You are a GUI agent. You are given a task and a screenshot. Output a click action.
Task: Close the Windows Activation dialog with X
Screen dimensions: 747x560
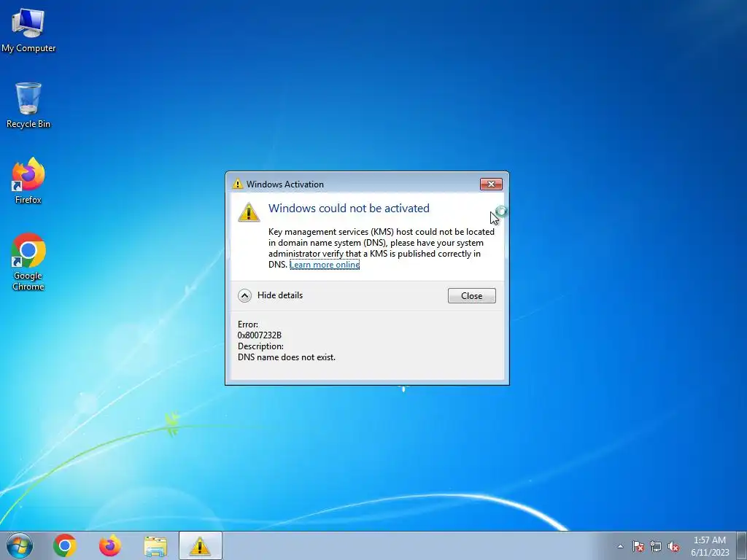point(491,184)
